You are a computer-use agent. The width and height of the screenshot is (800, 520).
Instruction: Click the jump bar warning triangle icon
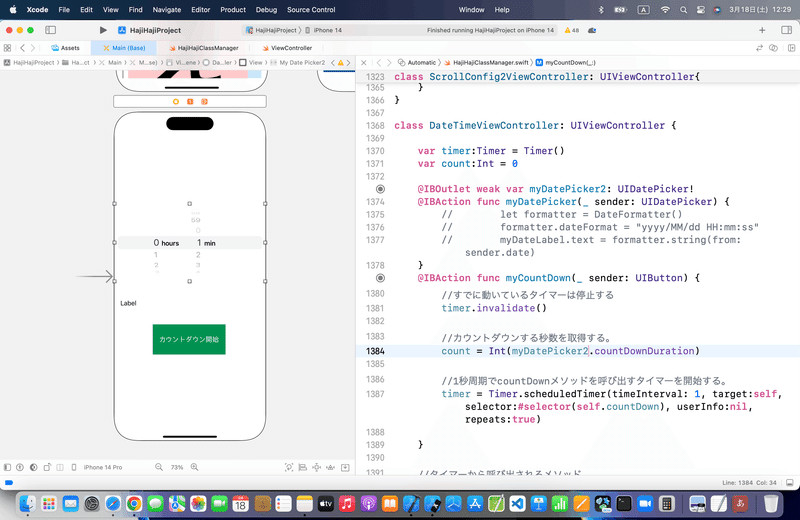[341, 62]
